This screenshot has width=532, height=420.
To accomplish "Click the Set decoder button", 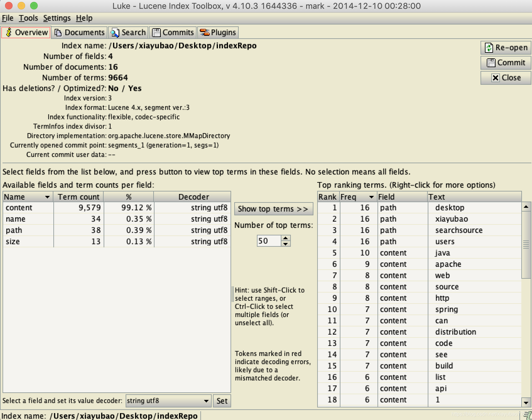I will [222, 401].
